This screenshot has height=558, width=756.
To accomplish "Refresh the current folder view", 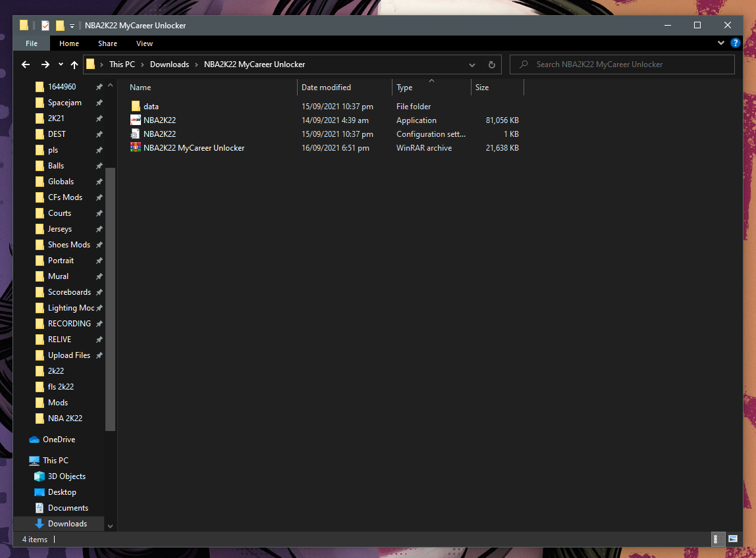I will tap(491, 64).
